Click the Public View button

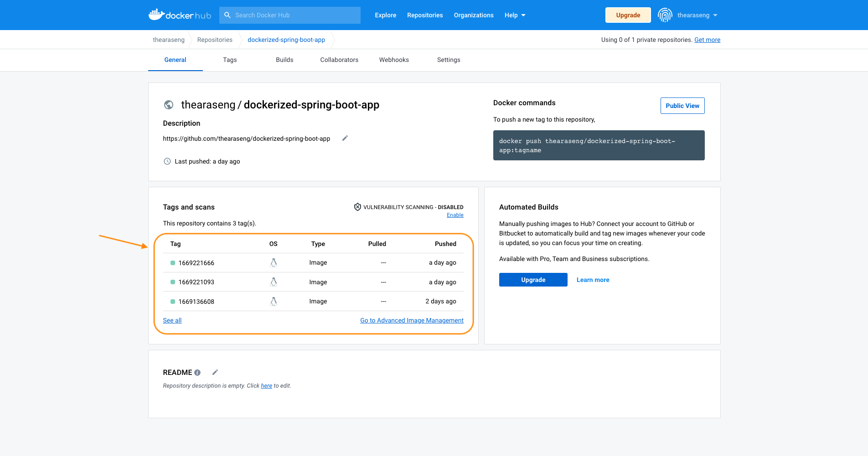coord(682,106)
